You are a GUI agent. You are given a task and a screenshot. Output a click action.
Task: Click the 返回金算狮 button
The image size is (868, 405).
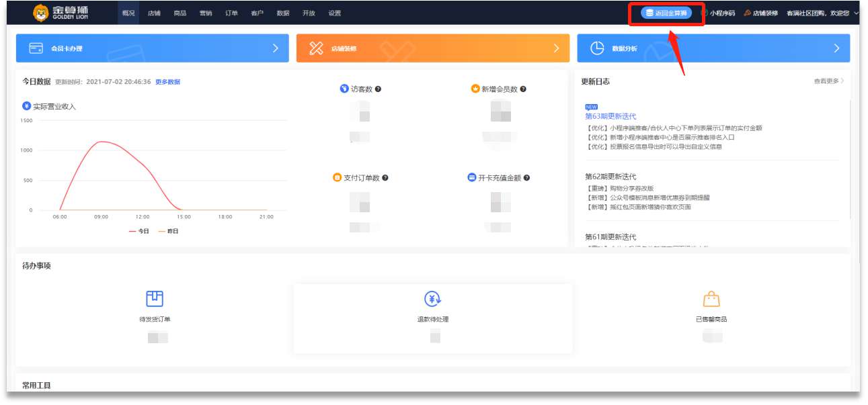[666, 13]
